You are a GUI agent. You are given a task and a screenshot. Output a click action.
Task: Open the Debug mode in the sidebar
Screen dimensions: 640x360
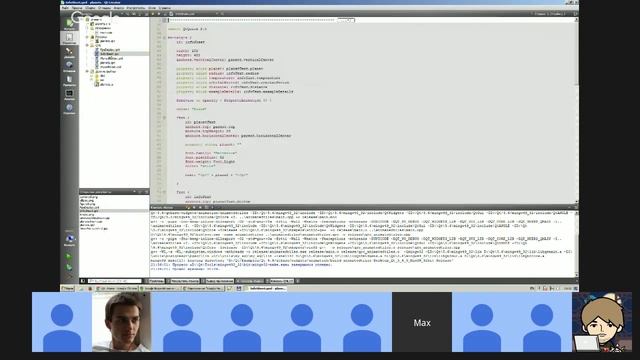tap(69, 66)
